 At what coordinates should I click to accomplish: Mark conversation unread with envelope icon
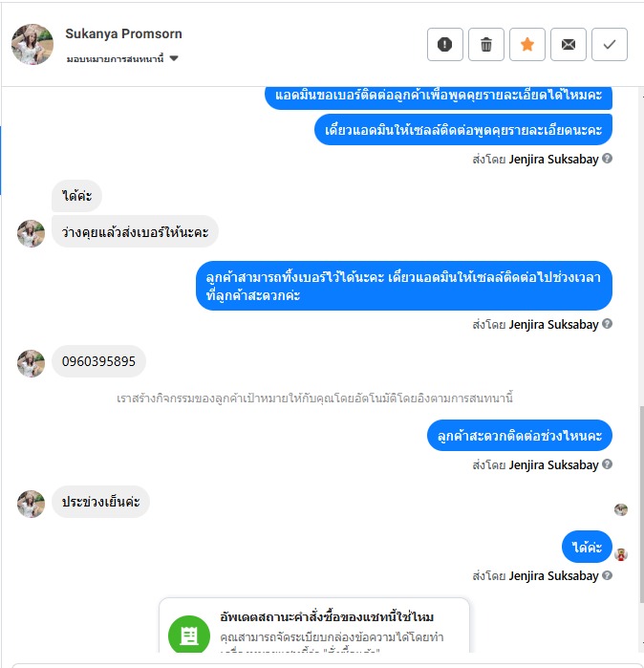[569, 44]
